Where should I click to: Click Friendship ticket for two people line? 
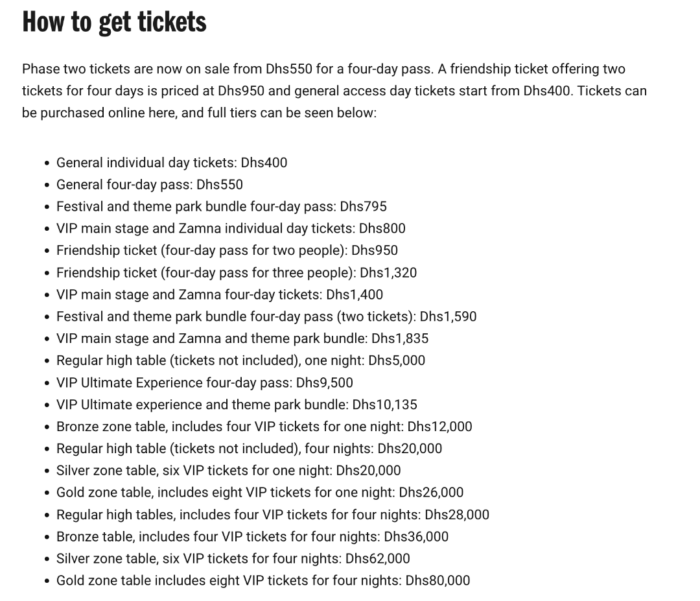[227, 251]
